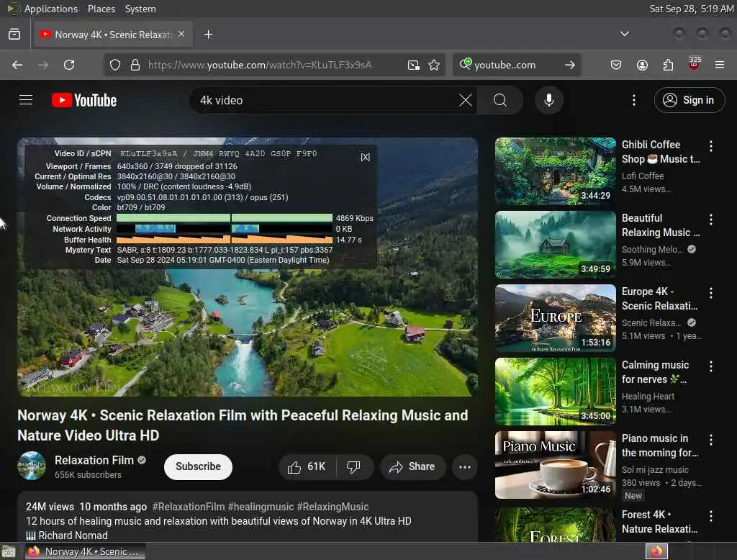Bookmark this page with star

(x=434, y=65)
